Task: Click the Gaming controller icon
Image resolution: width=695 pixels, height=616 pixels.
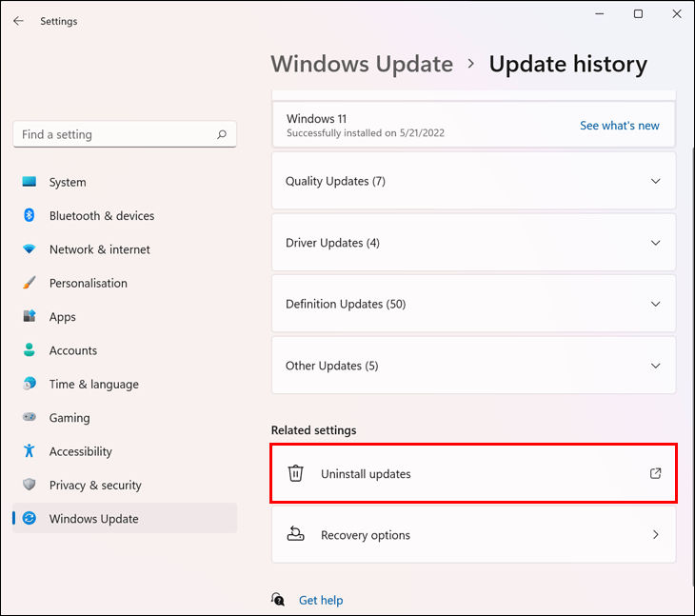Action: (x=30, y=417)
